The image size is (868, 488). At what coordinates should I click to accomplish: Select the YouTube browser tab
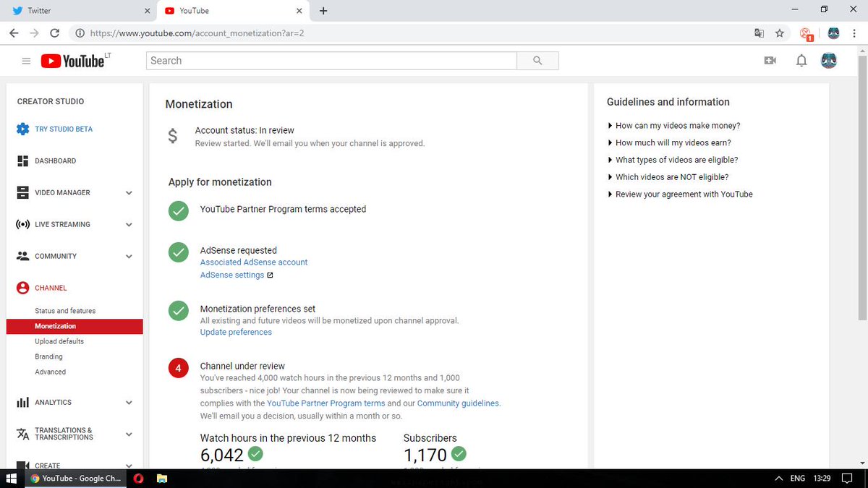[x=231, y=11]
